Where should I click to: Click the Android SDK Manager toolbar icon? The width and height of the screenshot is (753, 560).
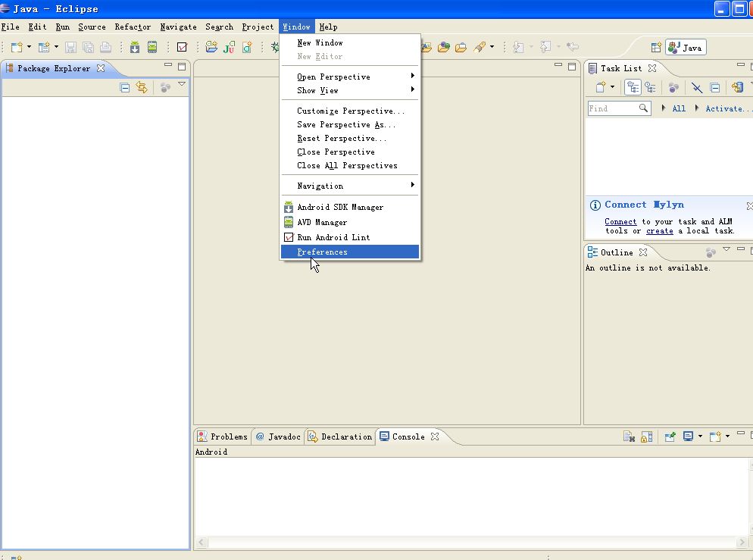(135, 47)
